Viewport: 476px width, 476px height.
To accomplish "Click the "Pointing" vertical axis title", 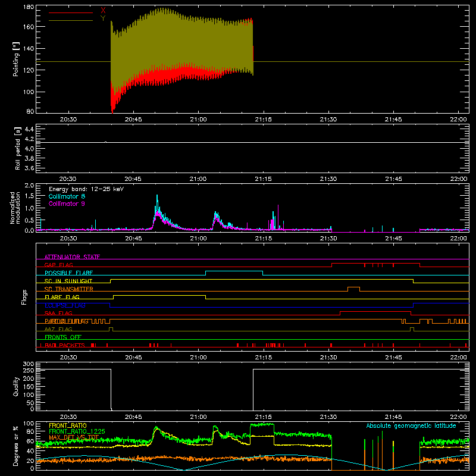I will tap(16, 59).
